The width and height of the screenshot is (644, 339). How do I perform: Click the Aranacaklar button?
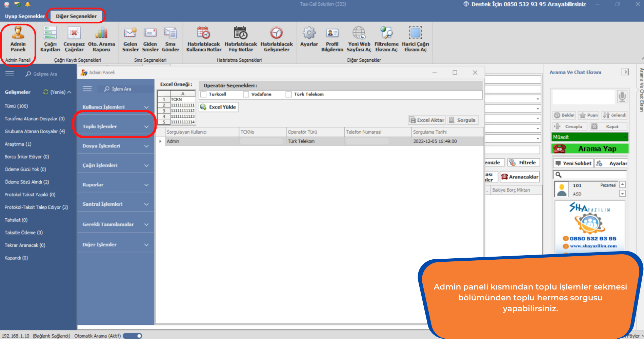pos(520,177)
